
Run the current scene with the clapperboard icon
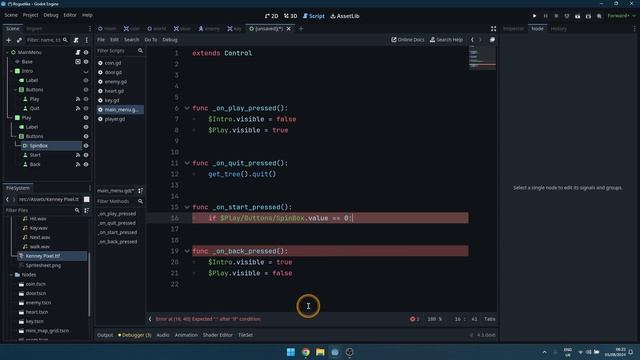click(x=578, y=16)
